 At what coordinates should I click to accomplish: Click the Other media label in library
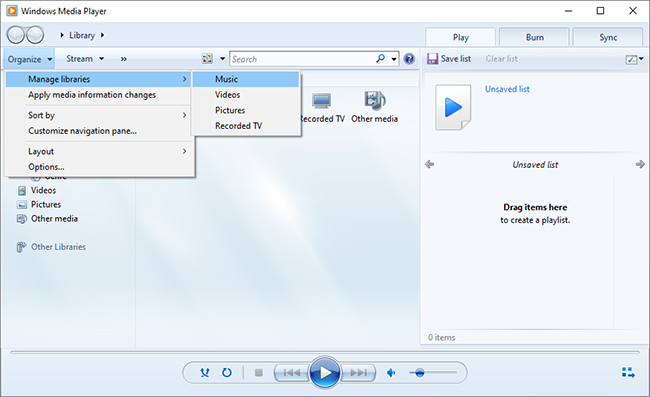(x=374, y=119)
